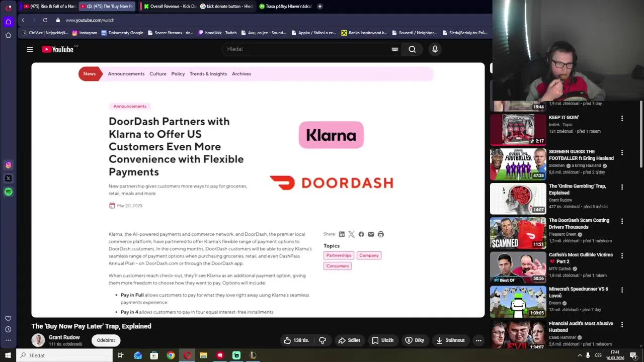Open options for Catfish's Most Gullible Victims
The height and width of the screenshot is (362, 644).
[622, 255]
